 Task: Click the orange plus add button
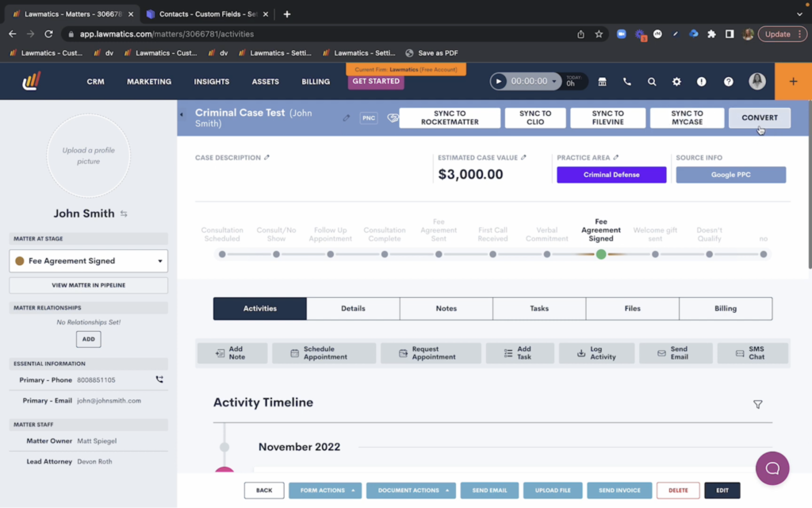tap(793, 82)
